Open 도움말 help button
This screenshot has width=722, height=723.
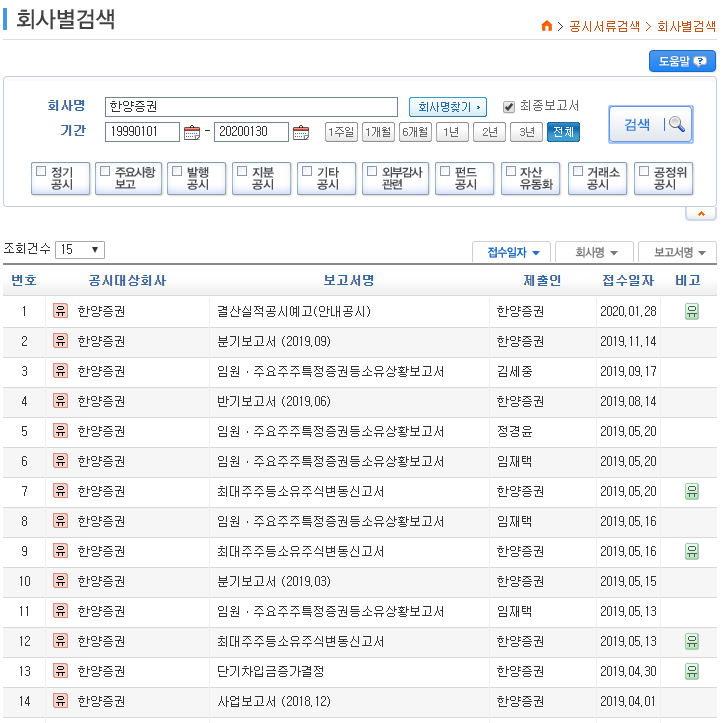(x=682, y=61)
